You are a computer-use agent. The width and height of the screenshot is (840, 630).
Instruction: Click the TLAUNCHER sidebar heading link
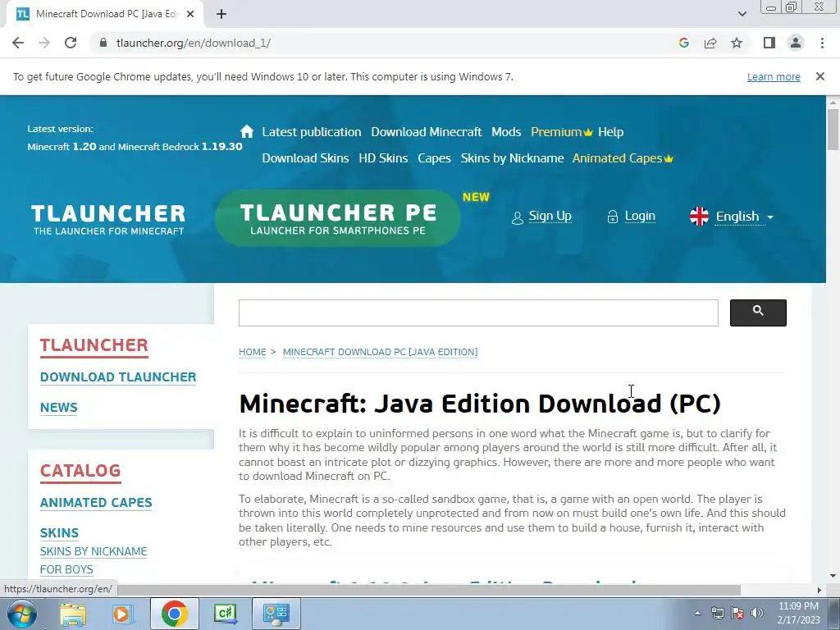[x=94, y=345]
